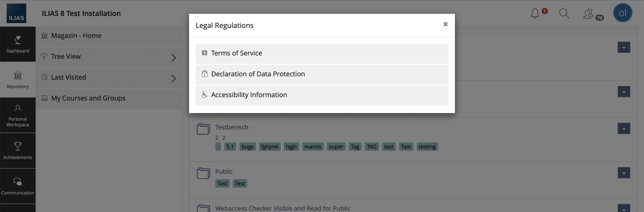
Task: Open actions dropdown for Public folder
Action: point(624,173)
